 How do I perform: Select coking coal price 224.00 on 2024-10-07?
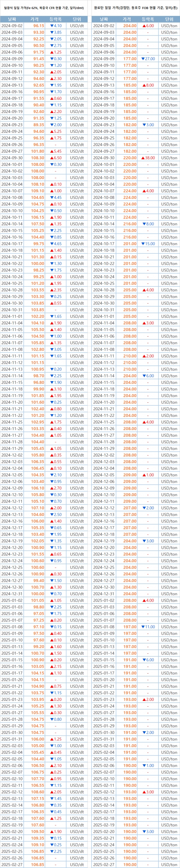pyautogui.click(x=130, y=191)
